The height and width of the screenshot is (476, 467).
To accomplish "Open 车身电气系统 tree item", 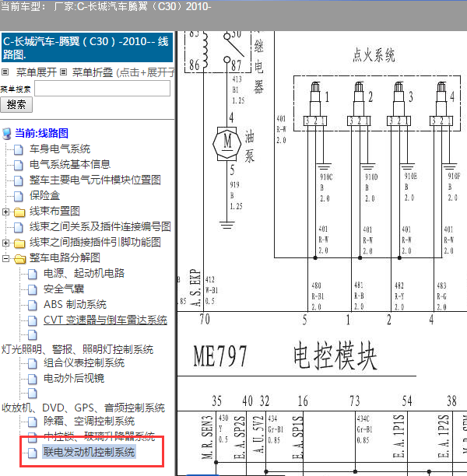I will (60, 149).
